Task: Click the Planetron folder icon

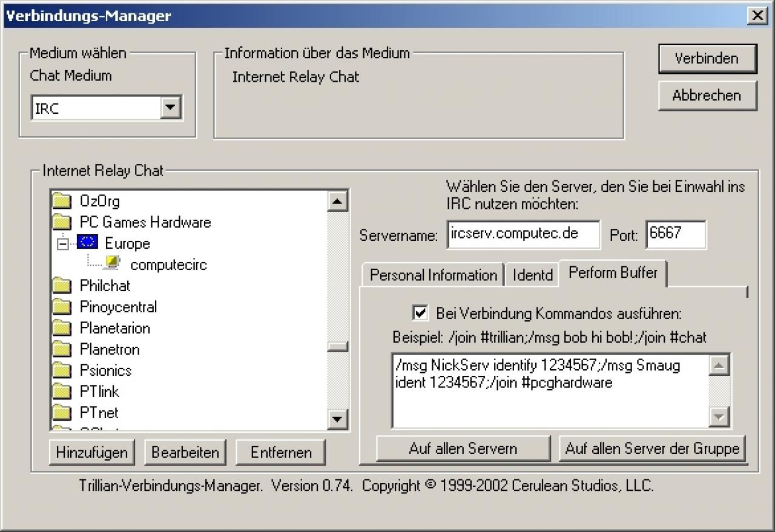Action: coord(61,349)
